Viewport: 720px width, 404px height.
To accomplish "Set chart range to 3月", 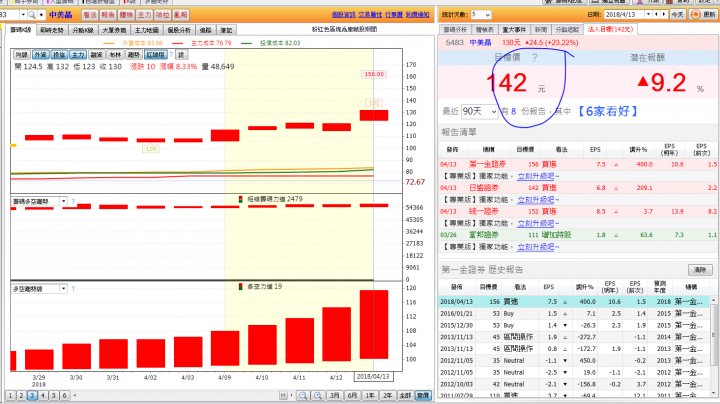I will click(x=335, y=395).
